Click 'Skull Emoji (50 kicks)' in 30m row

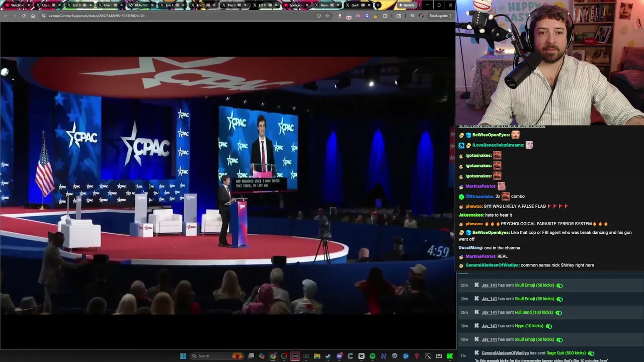(x=534, y=299)
